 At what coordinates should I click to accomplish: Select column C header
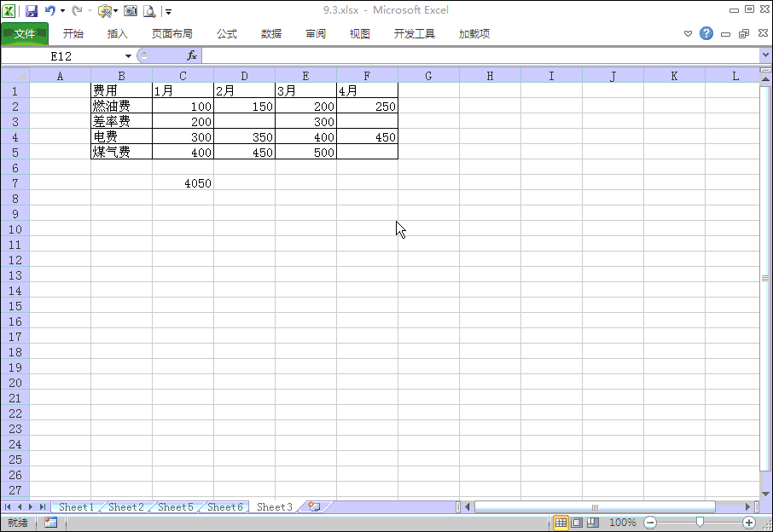[x=183, y=76]
